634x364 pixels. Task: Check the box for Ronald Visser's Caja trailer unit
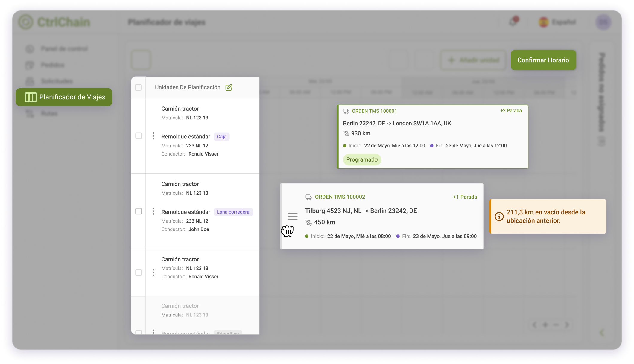[139, 136]
